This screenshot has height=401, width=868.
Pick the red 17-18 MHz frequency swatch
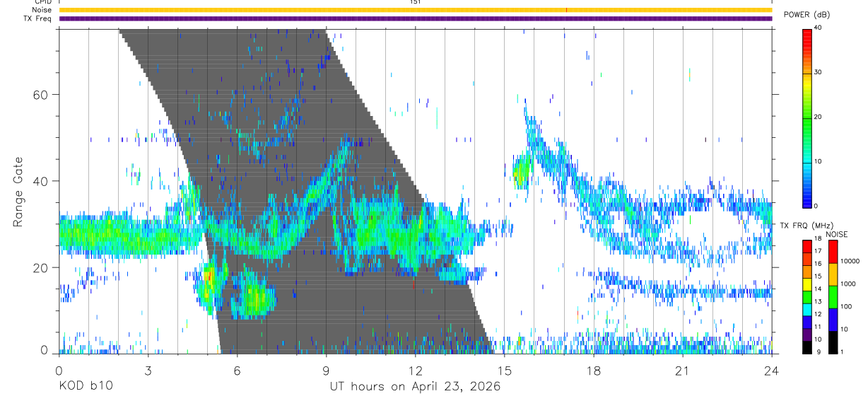807,247
